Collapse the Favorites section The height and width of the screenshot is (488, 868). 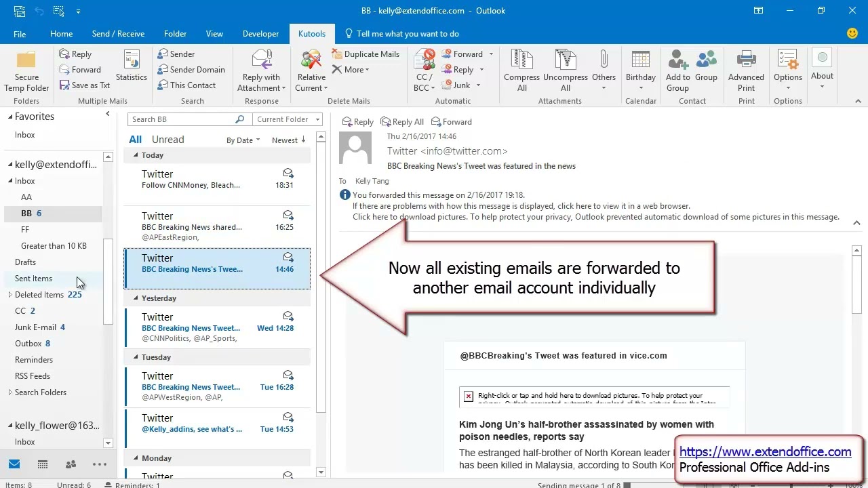click(10, 117)
